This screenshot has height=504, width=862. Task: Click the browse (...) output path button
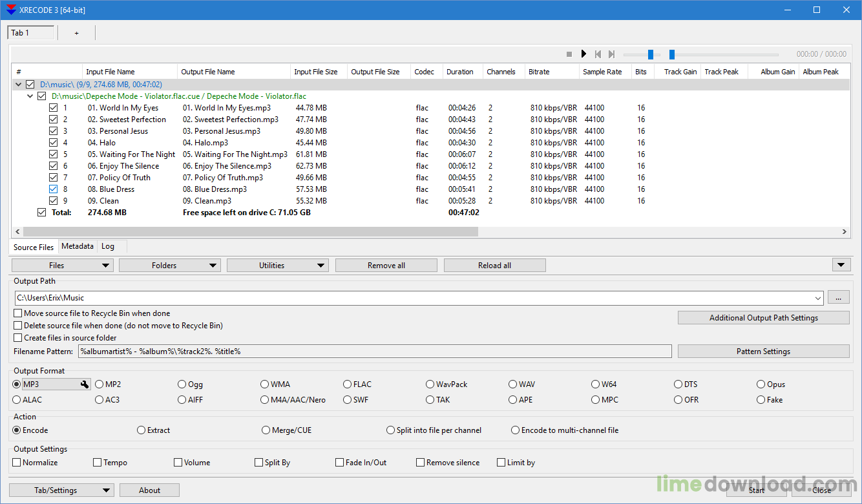(x=838, y=298)
